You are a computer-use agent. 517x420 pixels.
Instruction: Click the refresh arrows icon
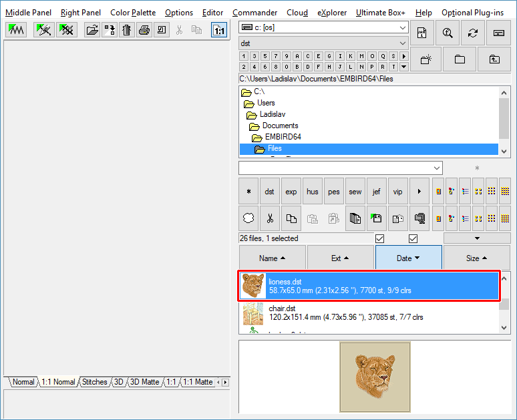click(x=473, y=33)
